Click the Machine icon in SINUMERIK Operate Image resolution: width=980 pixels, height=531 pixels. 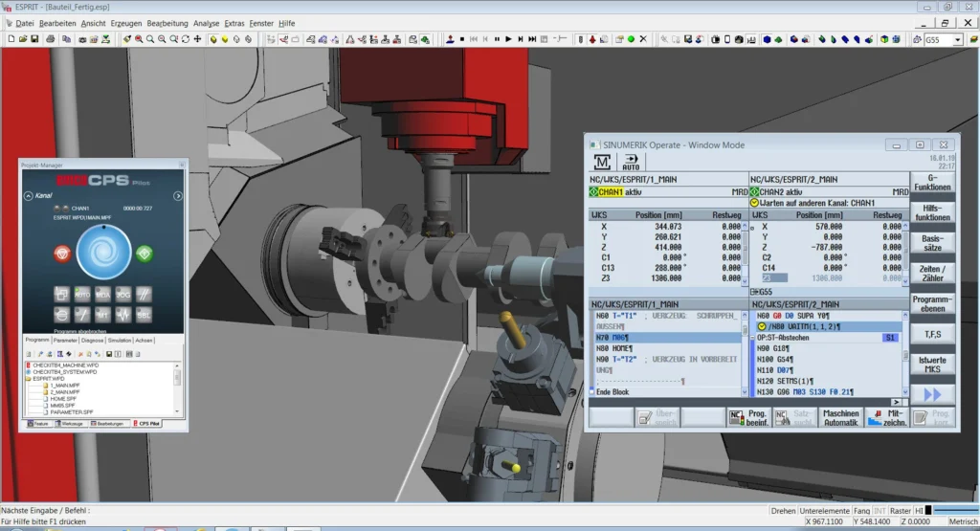click(603, 162)
